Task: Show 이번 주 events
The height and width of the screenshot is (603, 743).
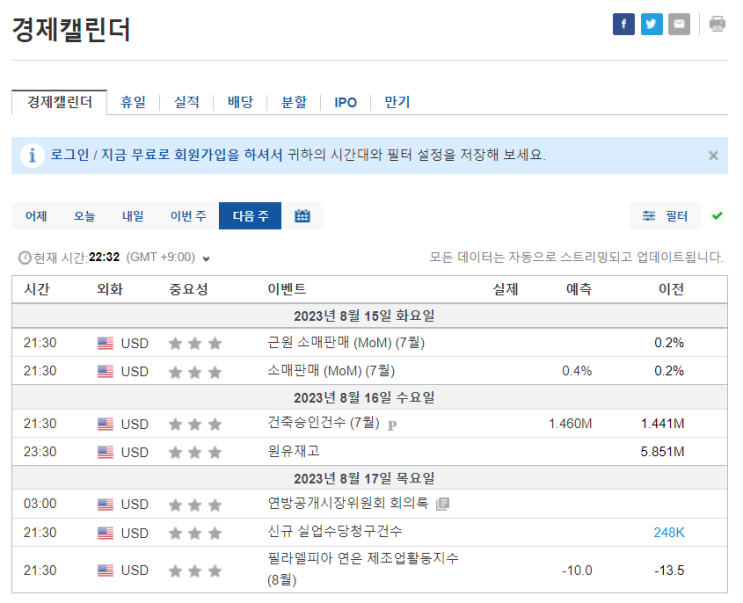Action: 188,216
